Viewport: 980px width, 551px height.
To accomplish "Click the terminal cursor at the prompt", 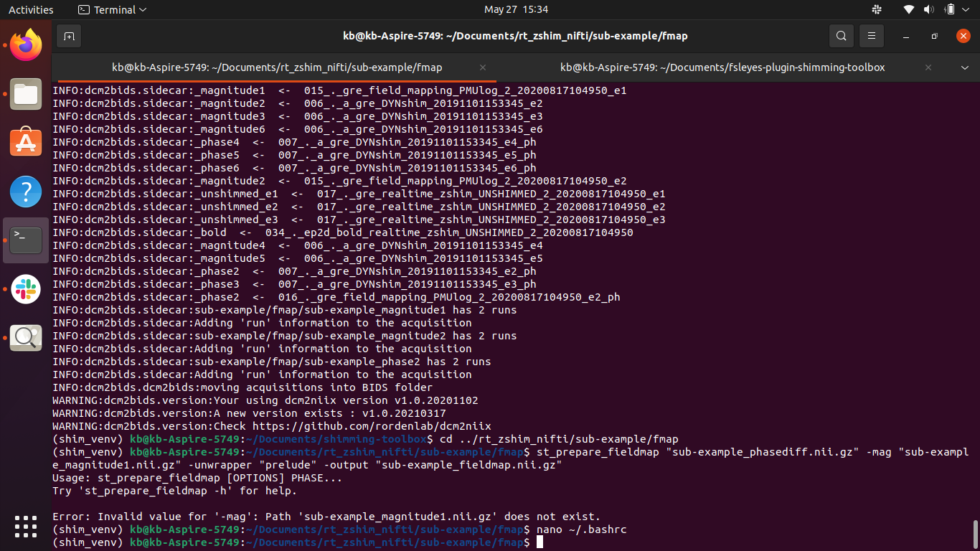I will pyautogui.click(x=540, y=542).
